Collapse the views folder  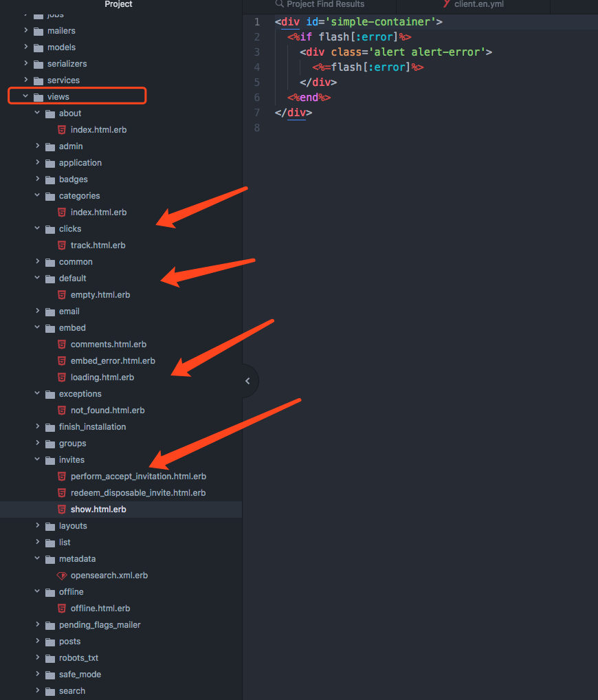[25, 97]
